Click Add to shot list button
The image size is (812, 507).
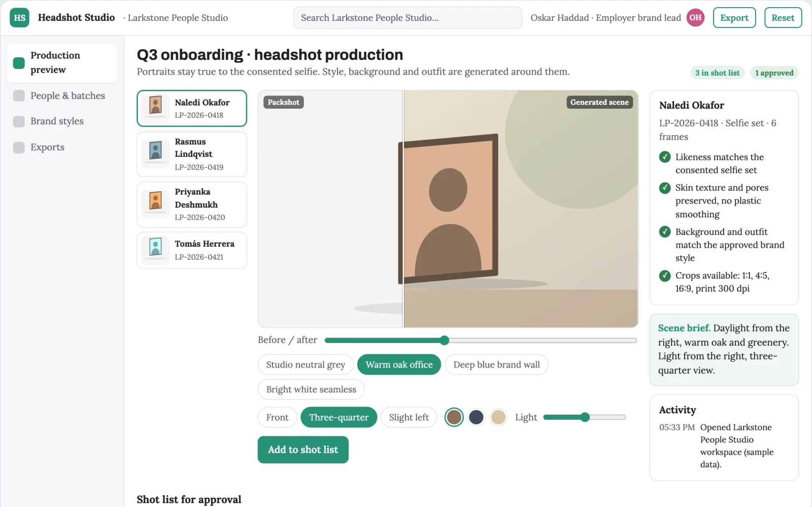[x=303, y=450]
